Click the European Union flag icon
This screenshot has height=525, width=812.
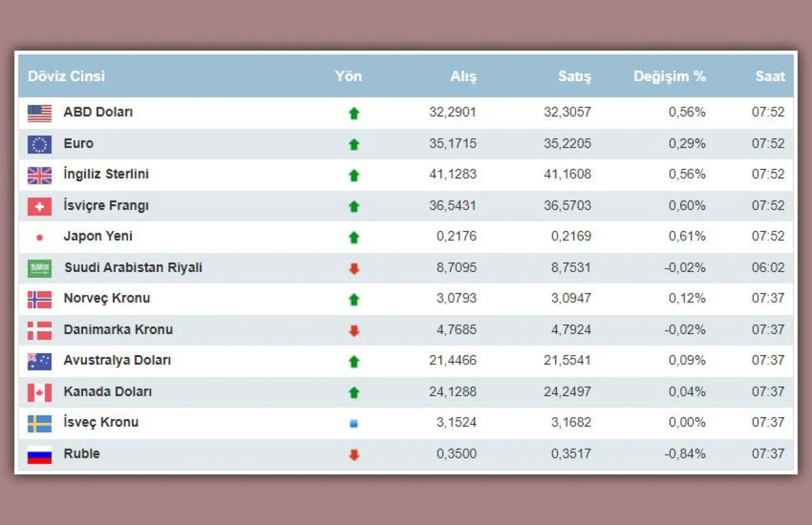39,145
